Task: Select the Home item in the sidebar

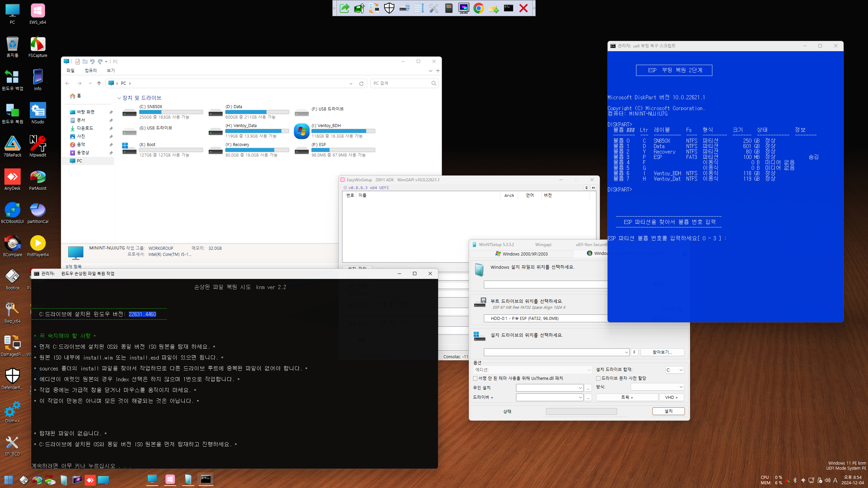Action: [x=75, y=96]
